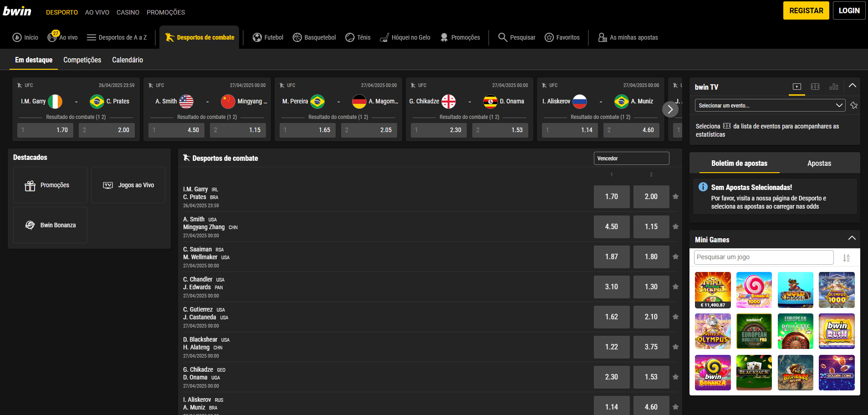Select M. Pereira 1.65 odds in carousel
Viewport: 868px width, 415px height.
pos(308,130)
